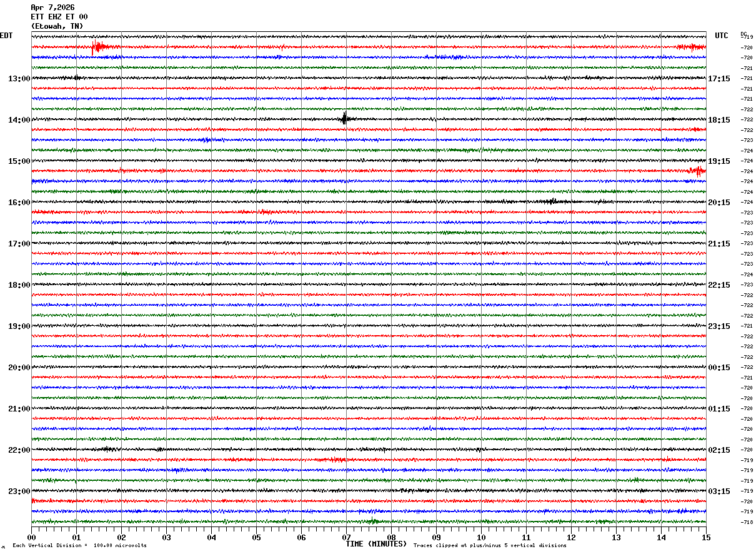Select the station code 'ETT EHZ ET 00'
The image size is (756, 554).
coord(59,17)
